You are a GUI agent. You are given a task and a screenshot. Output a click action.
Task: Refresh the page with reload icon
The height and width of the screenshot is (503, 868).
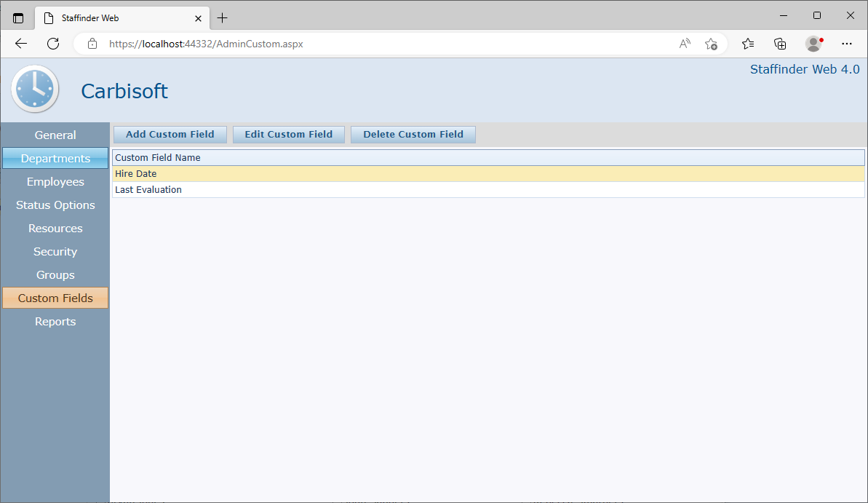pyautogui.click(x=53, y=44)
